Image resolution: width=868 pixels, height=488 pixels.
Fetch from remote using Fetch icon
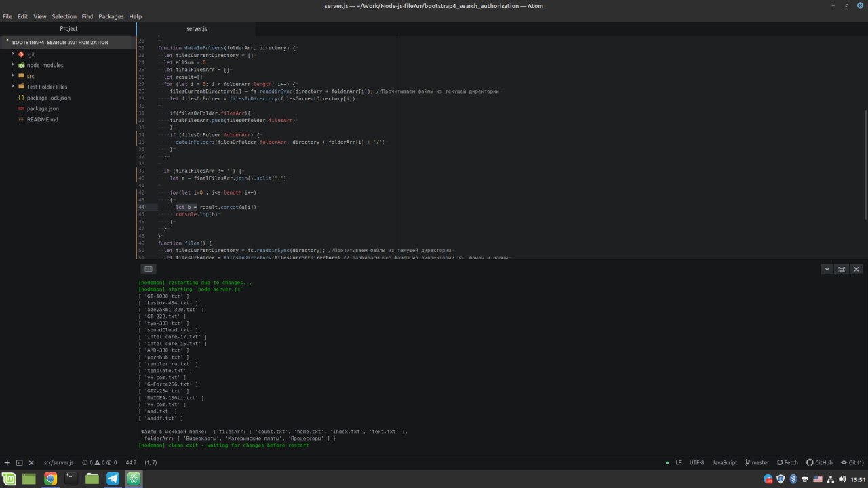[x=787, y=462]
